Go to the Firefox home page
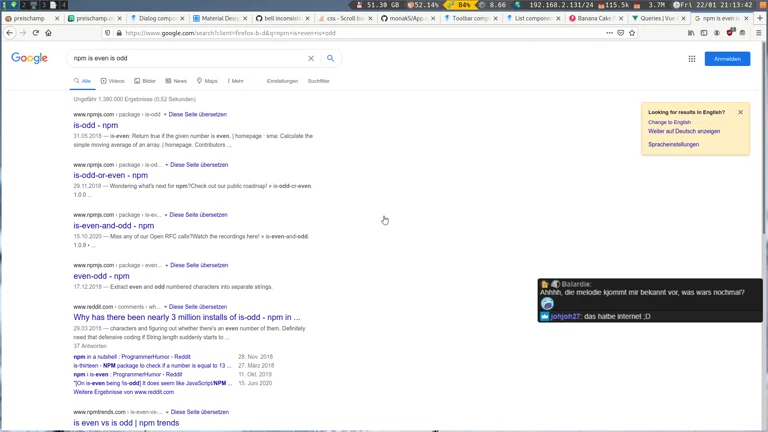The height and width of the screenshot is (432, 768). pyautogui.click(x=48, y=33)
